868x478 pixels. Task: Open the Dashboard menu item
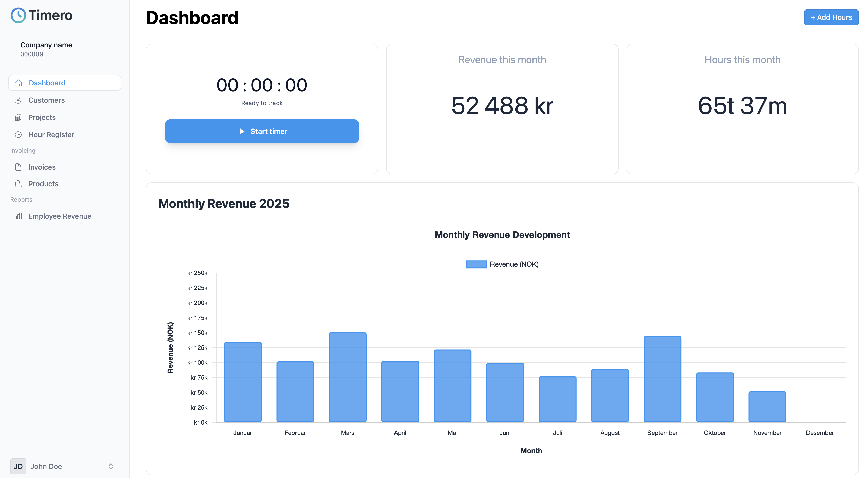coord(65,83)
